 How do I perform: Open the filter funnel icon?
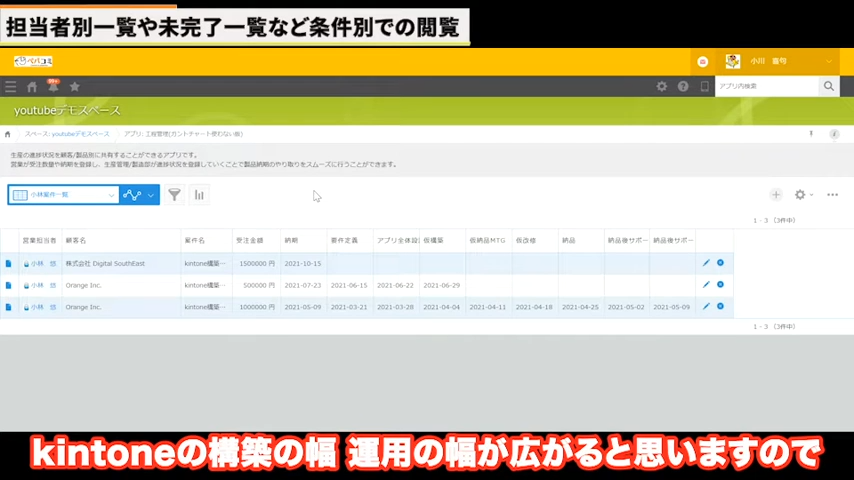[174, 195]
